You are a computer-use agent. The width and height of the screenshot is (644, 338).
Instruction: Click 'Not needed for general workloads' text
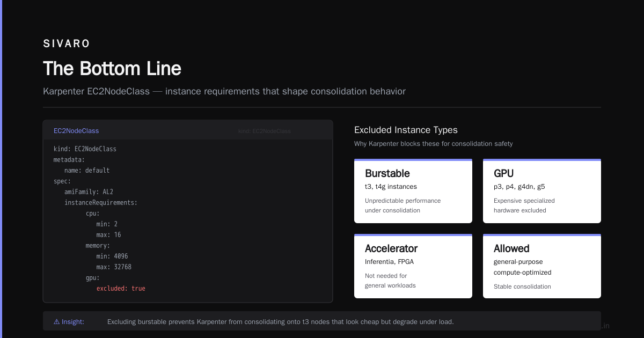click(x=390, y=281)
